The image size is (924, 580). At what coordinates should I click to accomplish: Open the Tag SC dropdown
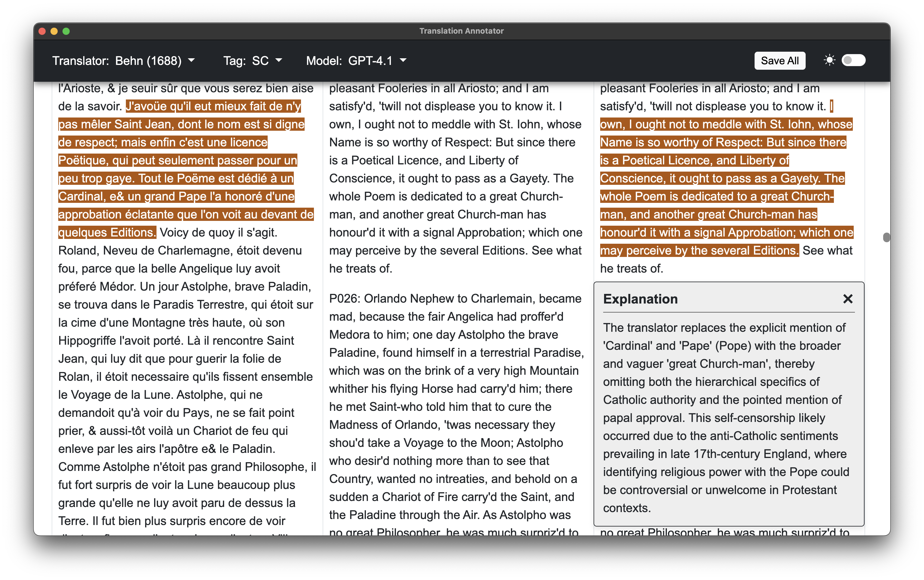coord(253,61)
